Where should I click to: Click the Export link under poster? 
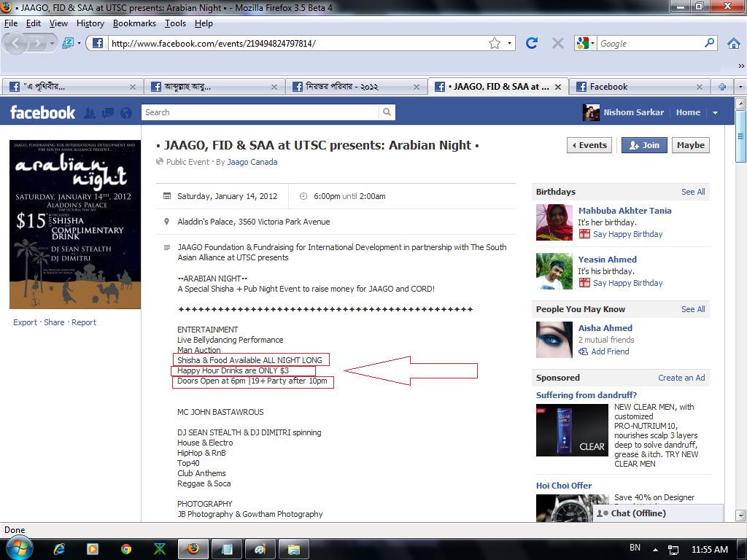[x=25, y=322]
